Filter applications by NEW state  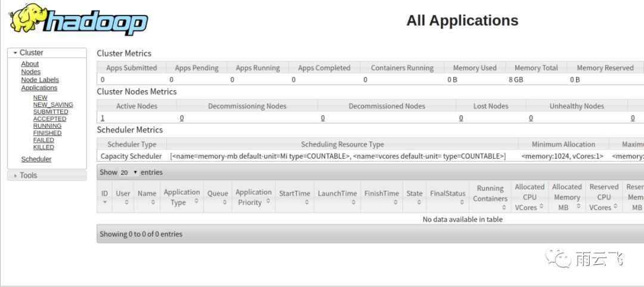coord(41,97)
